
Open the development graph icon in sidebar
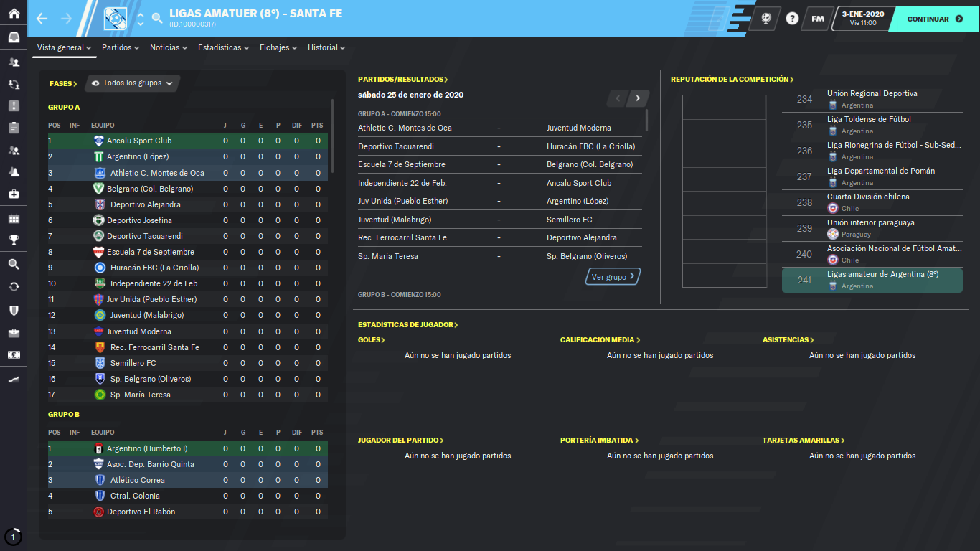coord(13,380)
